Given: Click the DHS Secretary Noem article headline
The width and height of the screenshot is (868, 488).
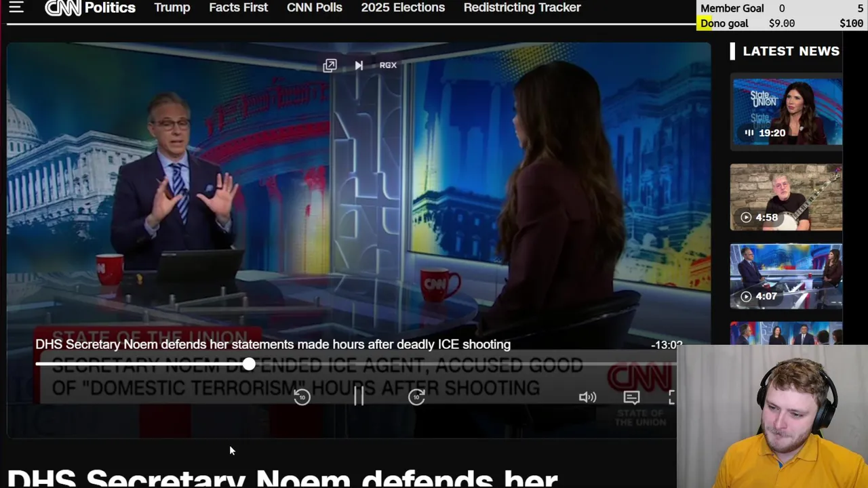Looking at the screenshot, I should tap(282, 478).
